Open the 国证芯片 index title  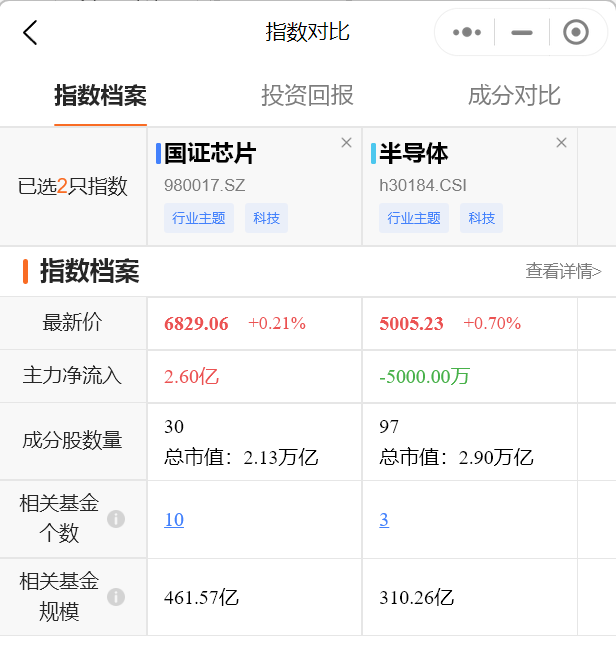click(210, 153)
